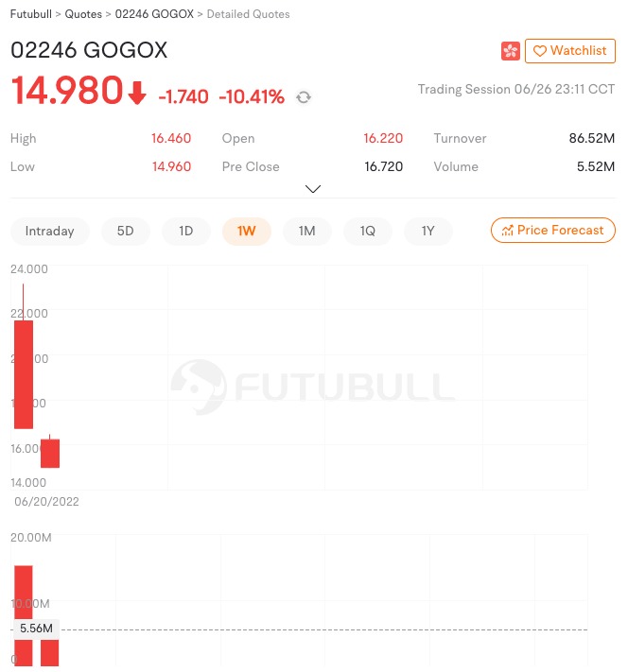Click the Hong Kong market flag icon

click(x=510, y=51)
